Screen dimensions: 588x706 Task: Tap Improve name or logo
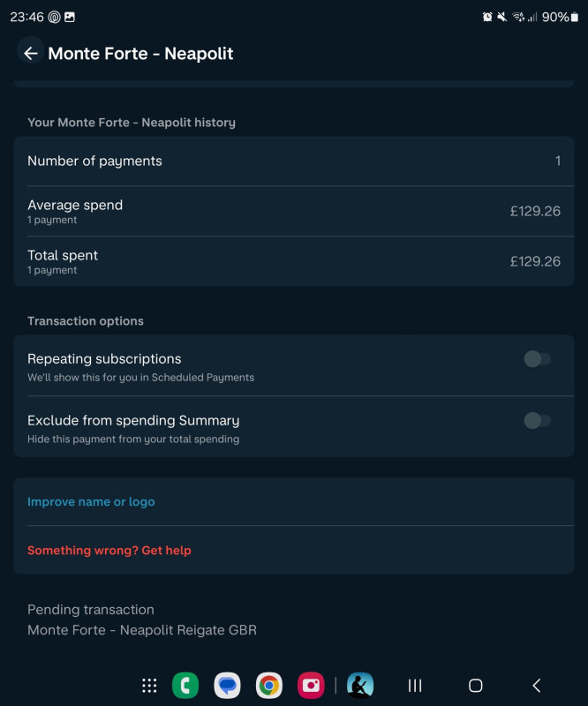tap(91, 501)
